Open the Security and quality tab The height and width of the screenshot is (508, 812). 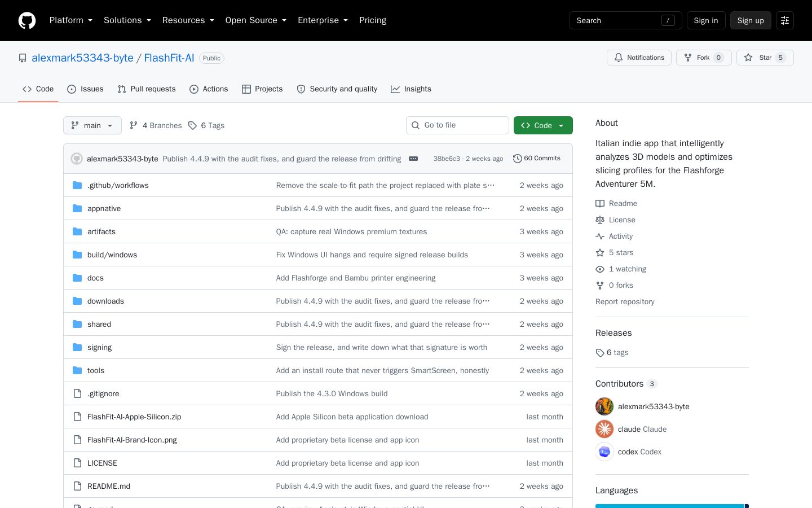(x=337, y=89)
